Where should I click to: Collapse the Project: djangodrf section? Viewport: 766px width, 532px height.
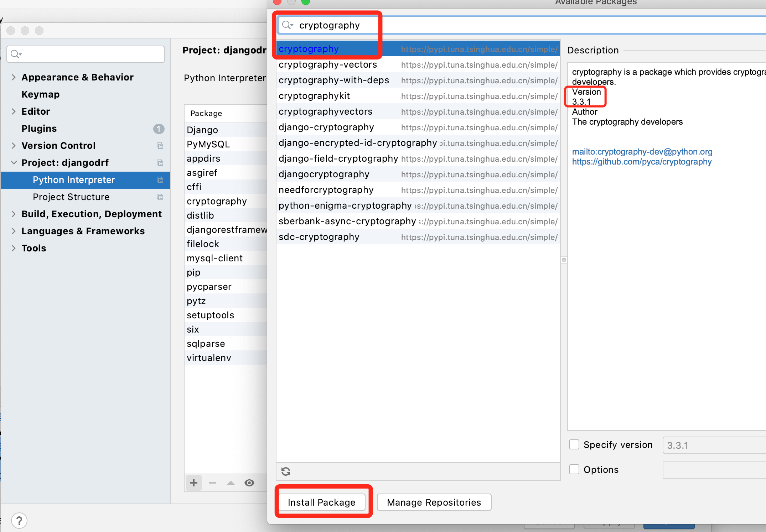(14, 162)
